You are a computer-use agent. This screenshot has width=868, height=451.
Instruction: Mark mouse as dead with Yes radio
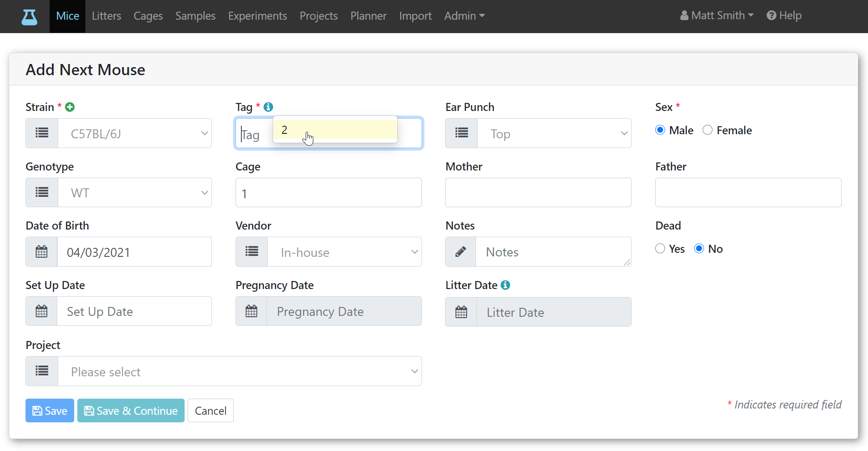[660, 249]
